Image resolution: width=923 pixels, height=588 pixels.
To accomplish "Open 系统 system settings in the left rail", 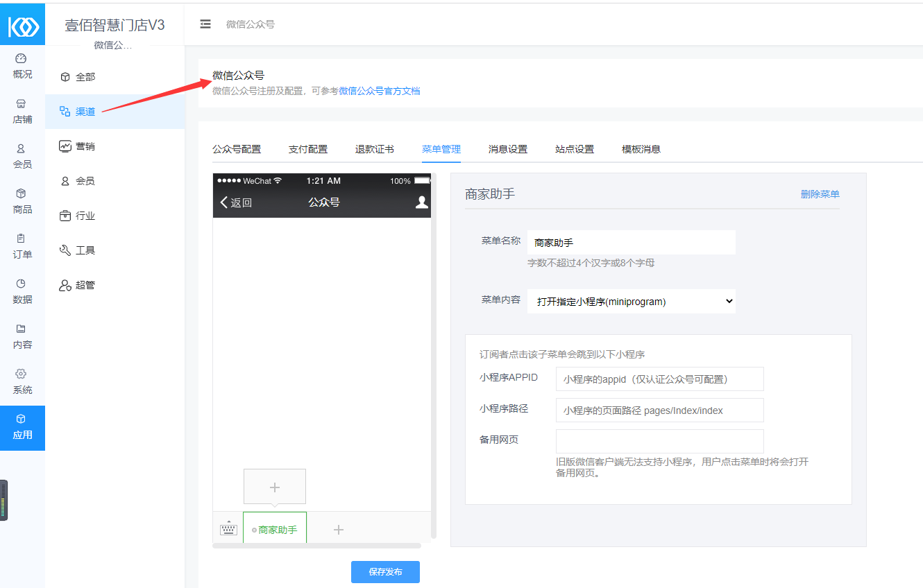I will [22, 382].
